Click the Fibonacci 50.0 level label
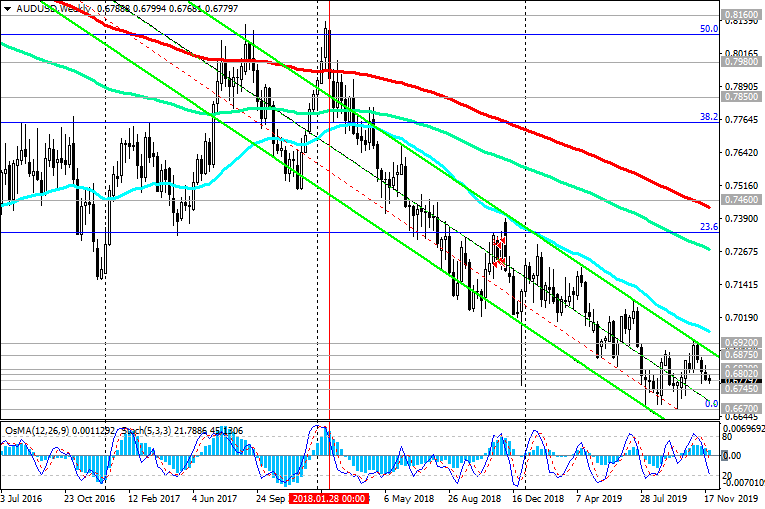This screenshot has width=765, height=509. 708,29
